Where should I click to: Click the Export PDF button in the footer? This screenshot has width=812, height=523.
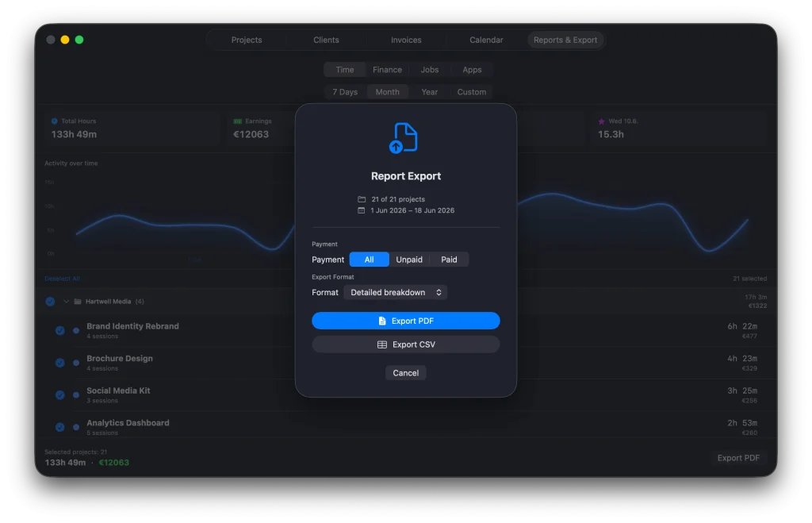[x=738, y=458]
